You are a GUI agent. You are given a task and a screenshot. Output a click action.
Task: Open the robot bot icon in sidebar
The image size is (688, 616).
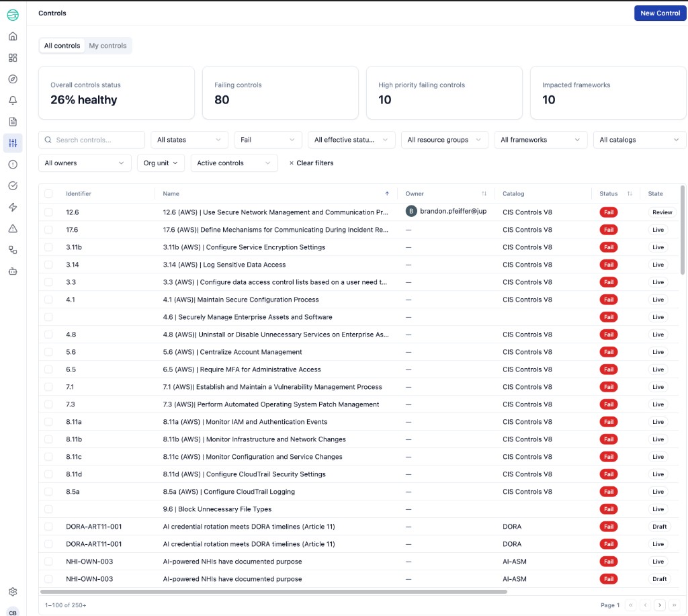pyautogui.click(x=13, y=271)
